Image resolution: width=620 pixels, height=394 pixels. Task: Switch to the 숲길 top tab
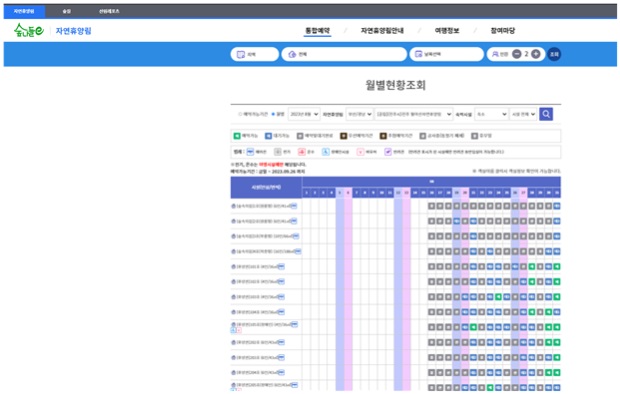click(x=66, y=11)
